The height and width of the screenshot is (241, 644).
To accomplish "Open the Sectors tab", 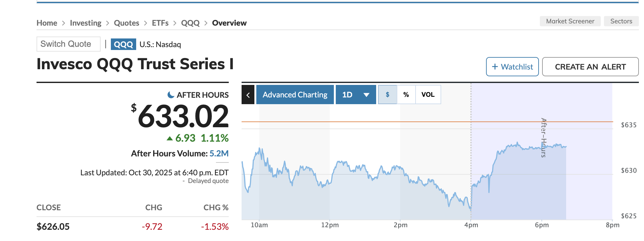I will [x=621, y=21].
